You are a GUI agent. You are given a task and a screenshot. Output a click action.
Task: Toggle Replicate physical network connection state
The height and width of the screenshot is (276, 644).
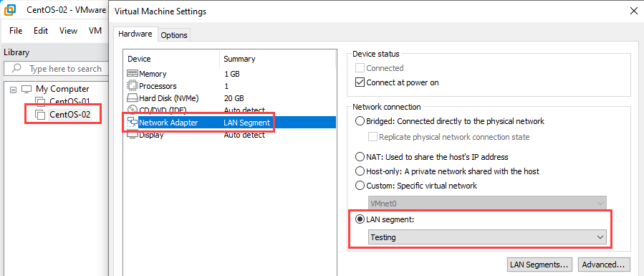(x=373, y=137)
